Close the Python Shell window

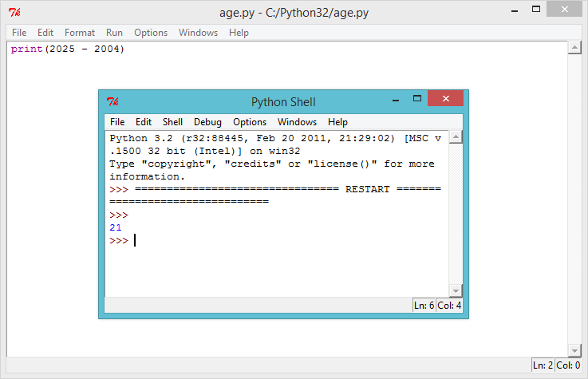(445, 99)
